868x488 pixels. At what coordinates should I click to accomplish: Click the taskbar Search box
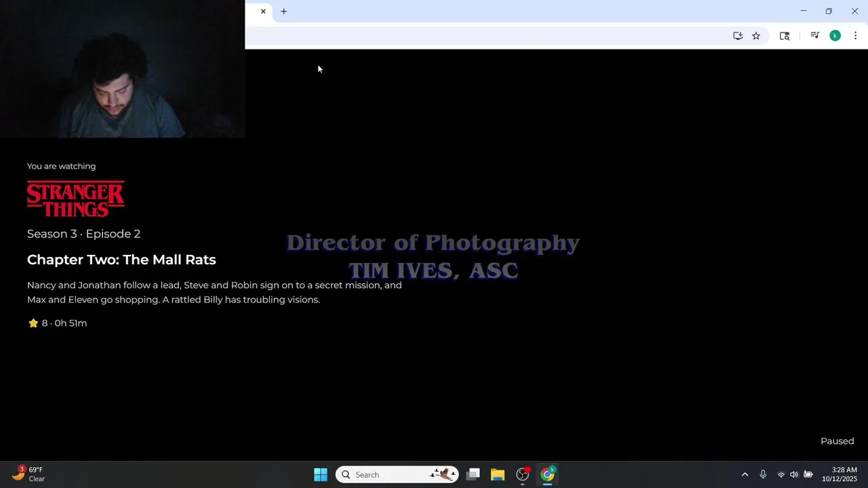point(397,474)
